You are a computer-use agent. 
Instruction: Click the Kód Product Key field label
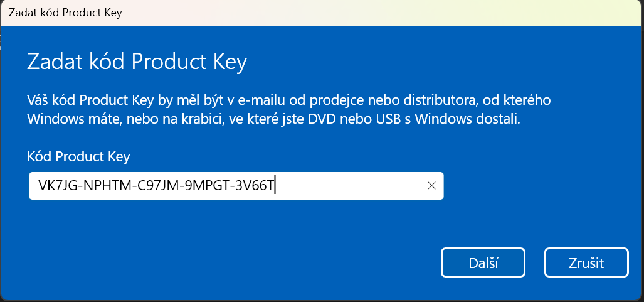78,156
